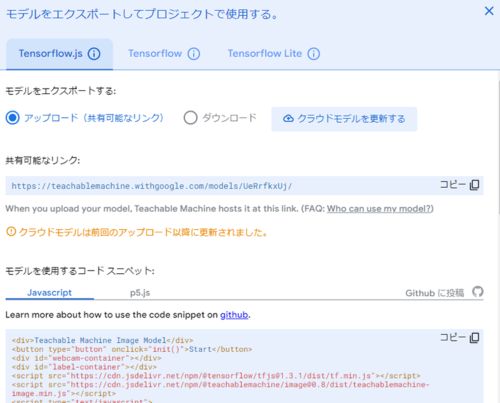Switch to the Tensorflow.js tab
500x403 pixels.
pyautogui.click(x=59, y=54)
